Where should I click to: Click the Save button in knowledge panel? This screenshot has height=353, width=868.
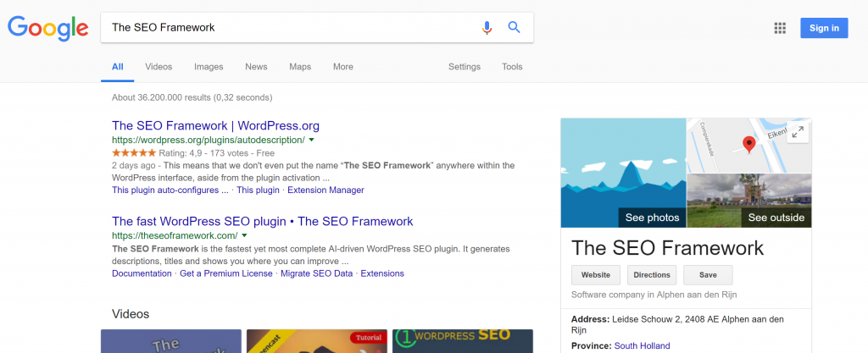(708, 275)
